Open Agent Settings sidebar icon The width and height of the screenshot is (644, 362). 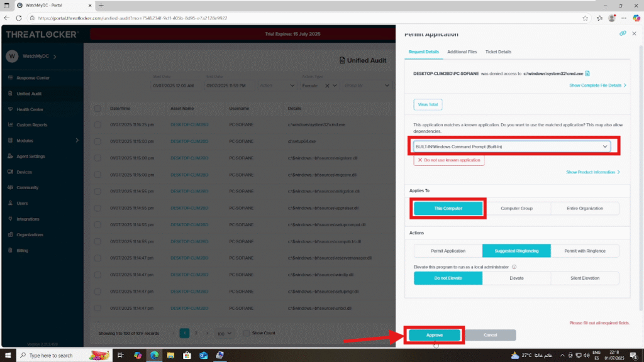[10, 156]
